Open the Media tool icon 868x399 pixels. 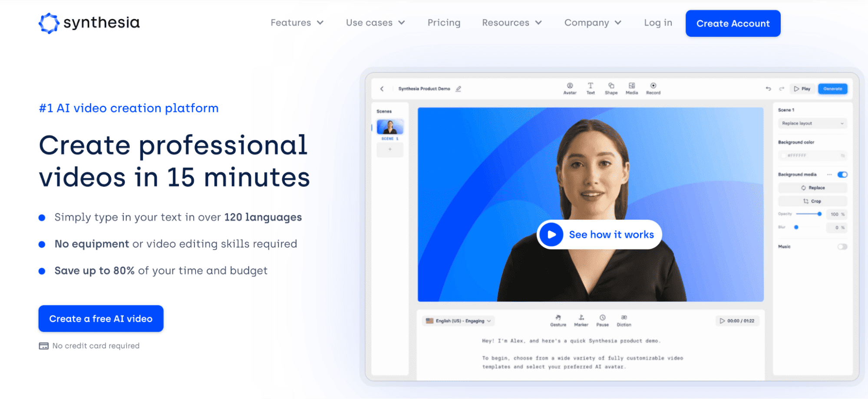tap(632, 86)
